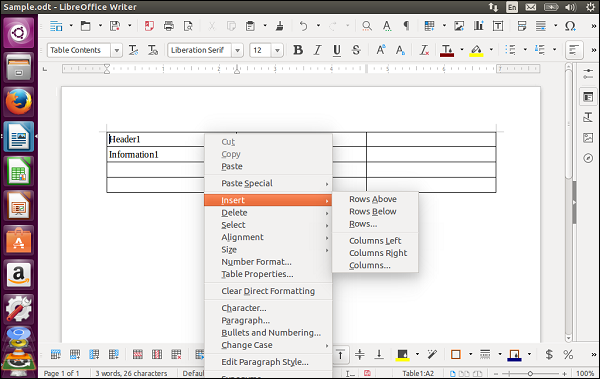Open sidebar Styles and Formatting icon
The height and width of the screenshot is (379, 600).
click(x=588, y=117)
